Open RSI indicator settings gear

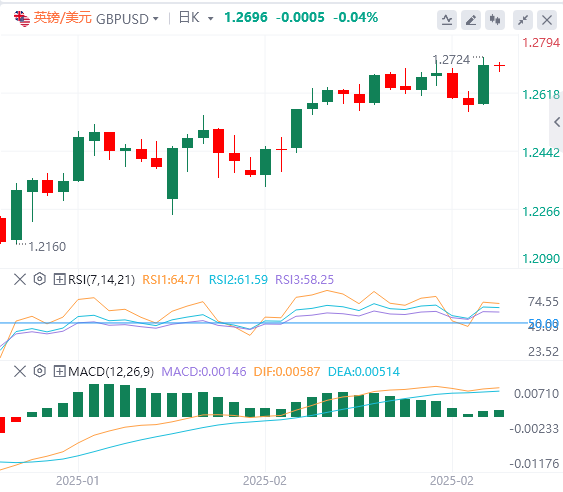pyautogui.click(x=39, y=279)
